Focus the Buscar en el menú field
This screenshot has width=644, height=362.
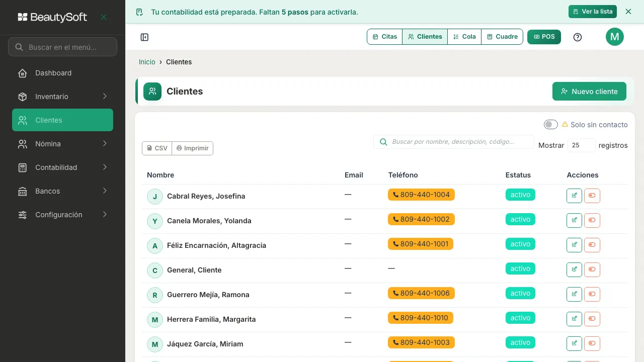(x=62, y=47)
